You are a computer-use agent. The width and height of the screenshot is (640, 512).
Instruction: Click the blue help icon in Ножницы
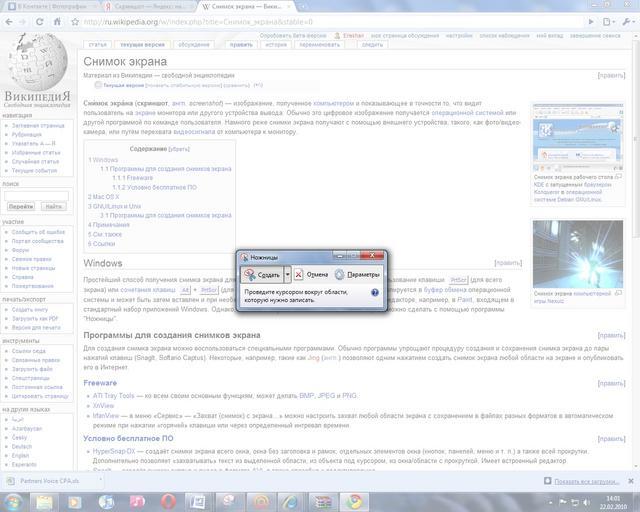click(375, 293)
